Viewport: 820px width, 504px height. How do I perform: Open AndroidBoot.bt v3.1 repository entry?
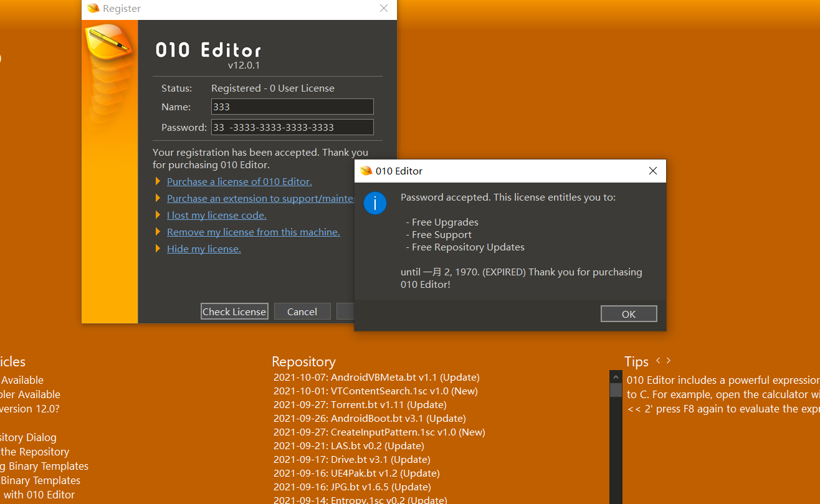click(x=369, y=419)
